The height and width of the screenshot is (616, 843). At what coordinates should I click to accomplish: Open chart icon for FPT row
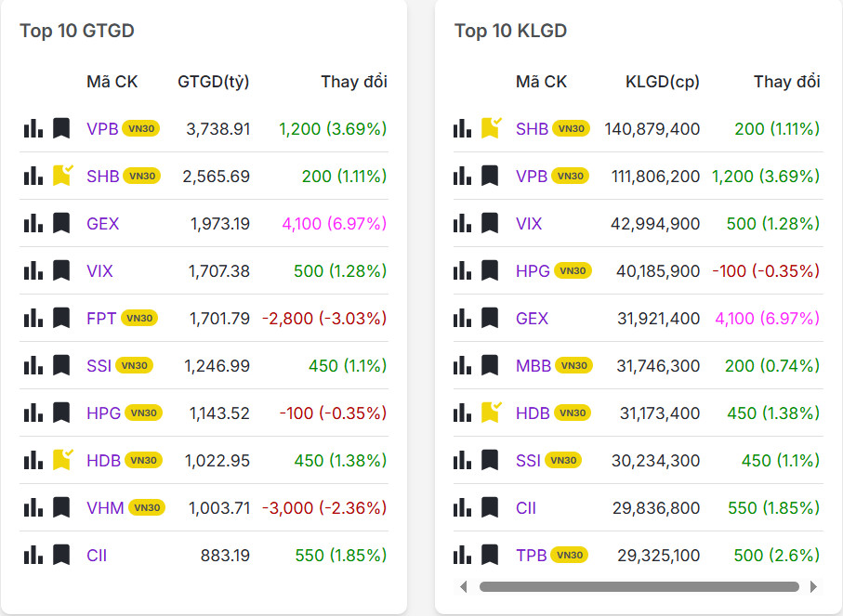[33, 318]
